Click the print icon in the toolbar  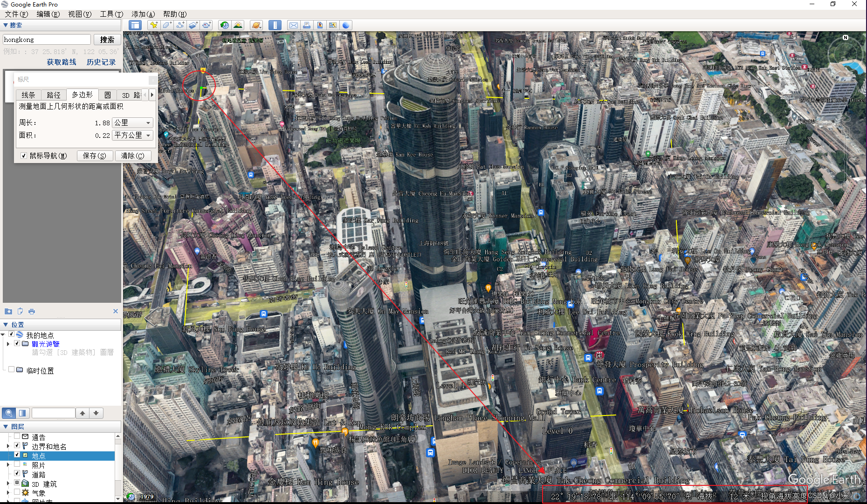tap(307, 25)
